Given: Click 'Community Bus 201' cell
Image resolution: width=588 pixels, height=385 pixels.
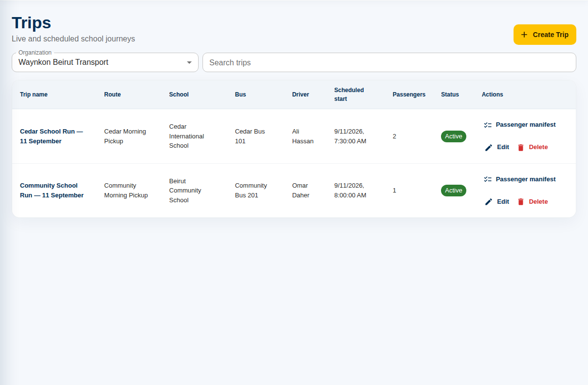Looking at the screenshot, I should click(251, 191).
